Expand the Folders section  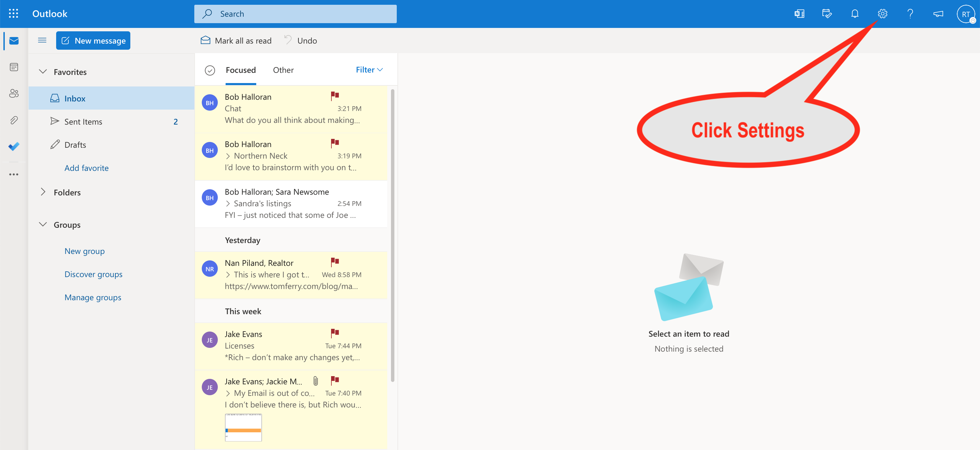click(x=43, y=192)
